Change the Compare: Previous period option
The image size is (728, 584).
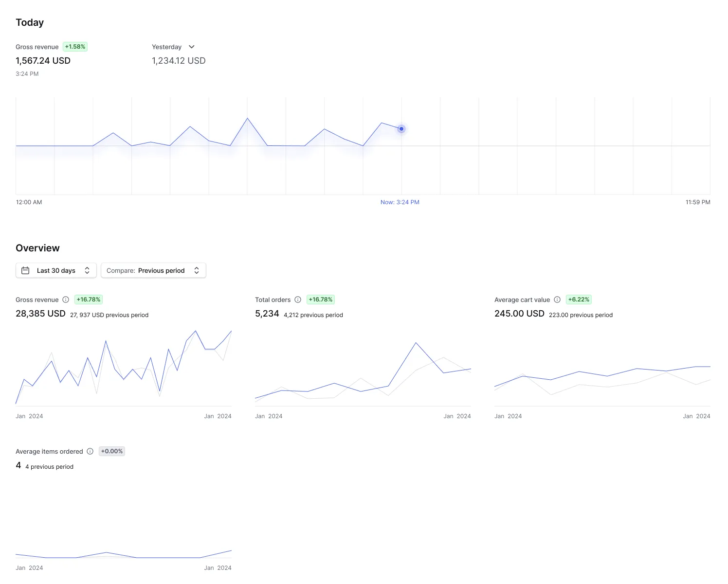(x=154, y=270)
